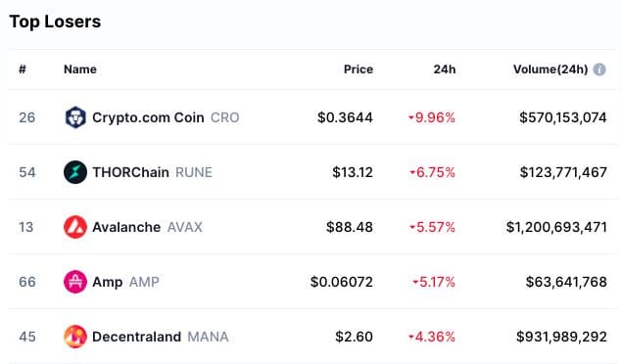This screenshot has width=622, height=364.
Task: Sort by the # rank column header
Action: pyautogui.click(x=23, y=69)
